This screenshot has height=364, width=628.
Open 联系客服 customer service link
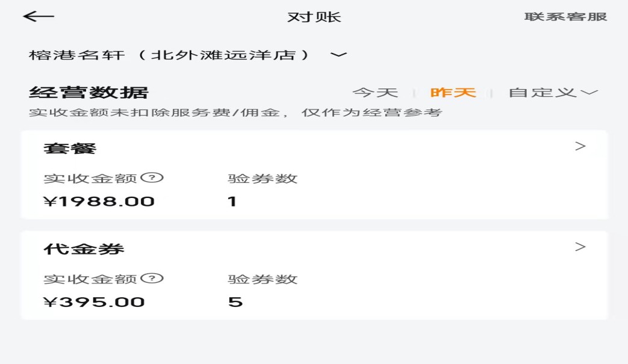point(565,17)
